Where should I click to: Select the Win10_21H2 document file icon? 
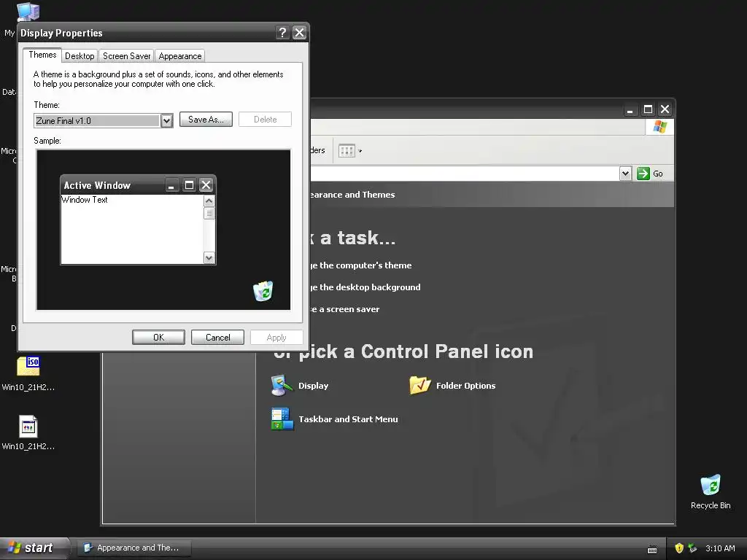(28, 433)
